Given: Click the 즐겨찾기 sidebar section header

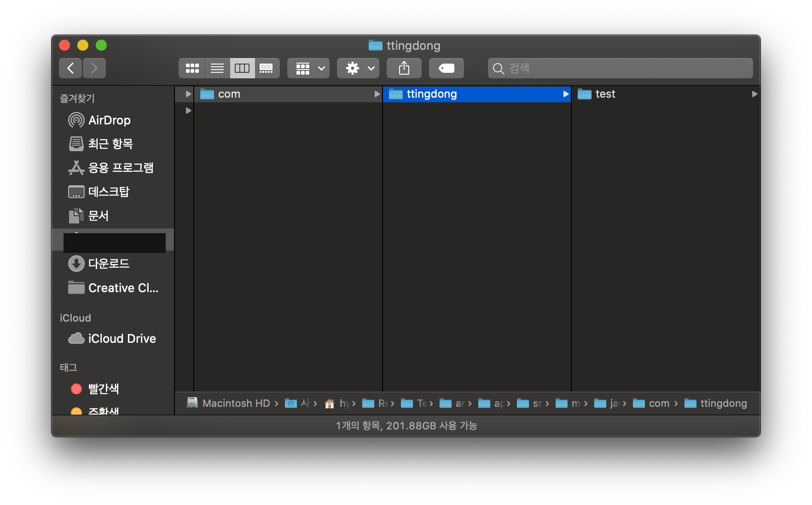Looking at the screenshot, I should [x=77, y=98].
